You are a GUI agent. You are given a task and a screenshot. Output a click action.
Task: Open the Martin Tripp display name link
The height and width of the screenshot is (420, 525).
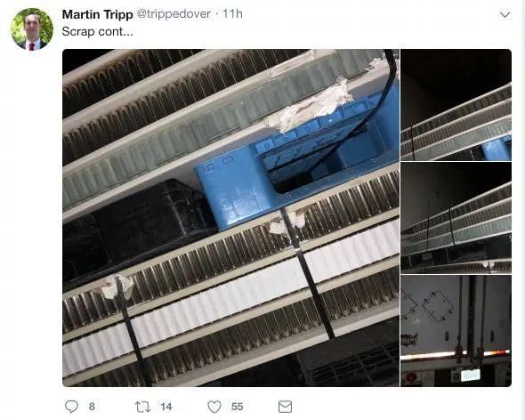tap(97, 14)
